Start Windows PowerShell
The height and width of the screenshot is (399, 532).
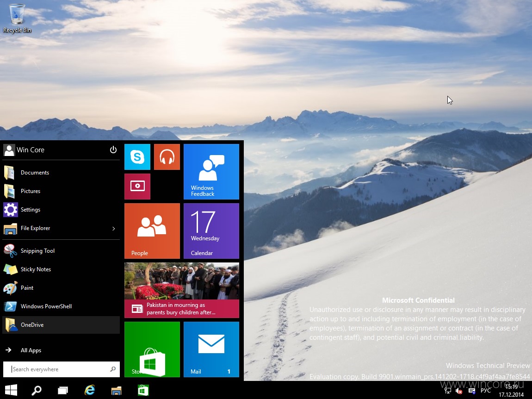[61, 306]
